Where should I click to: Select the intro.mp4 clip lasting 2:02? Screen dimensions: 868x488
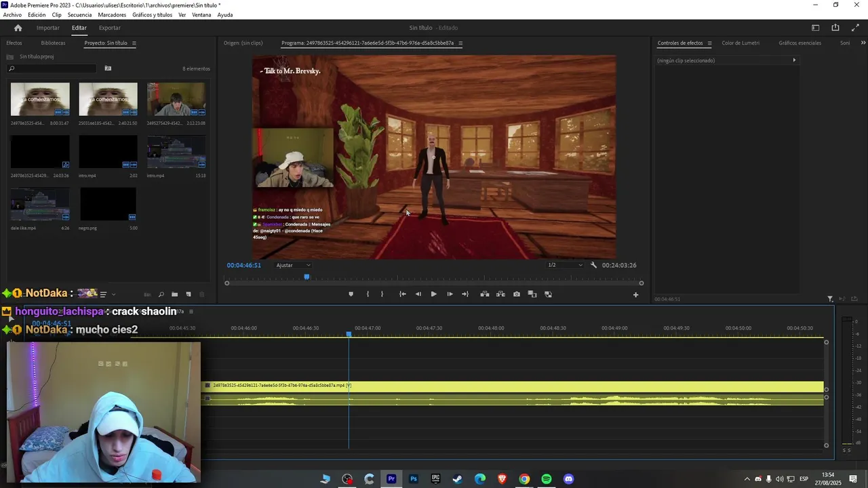108,152
